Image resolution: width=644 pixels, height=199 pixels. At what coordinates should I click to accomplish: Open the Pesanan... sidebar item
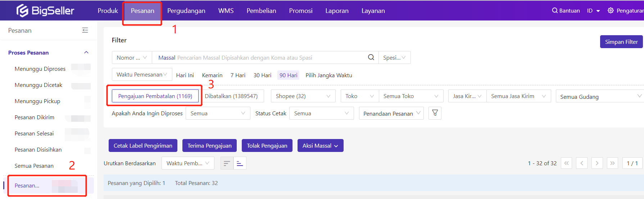(49, 185)
